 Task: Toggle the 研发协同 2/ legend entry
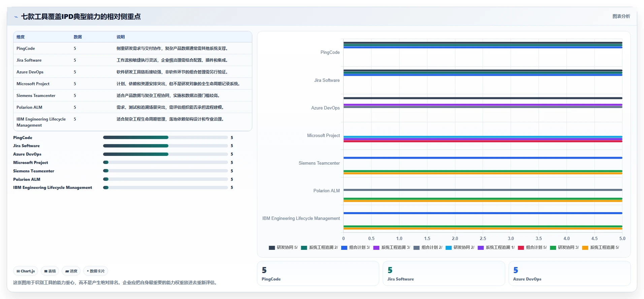pyautogui.click(x=460, y=247)
